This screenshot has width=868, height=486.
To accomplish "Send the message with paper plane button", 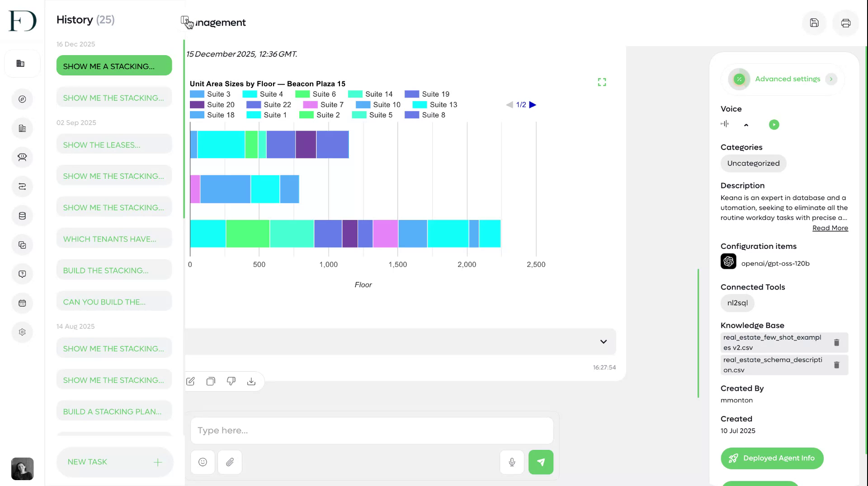I will click(x=541, y=462).
